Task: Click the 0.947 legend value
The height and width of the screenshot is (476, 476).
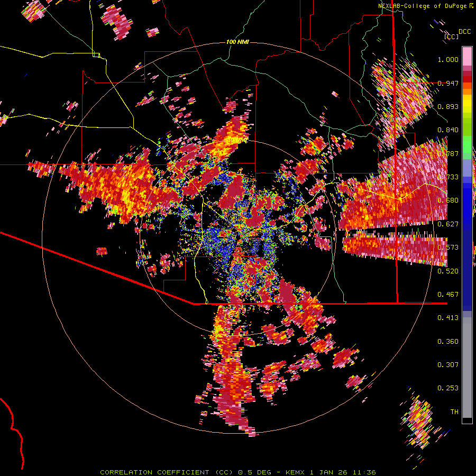Action: pyautogui.click(x=448, y=83)
